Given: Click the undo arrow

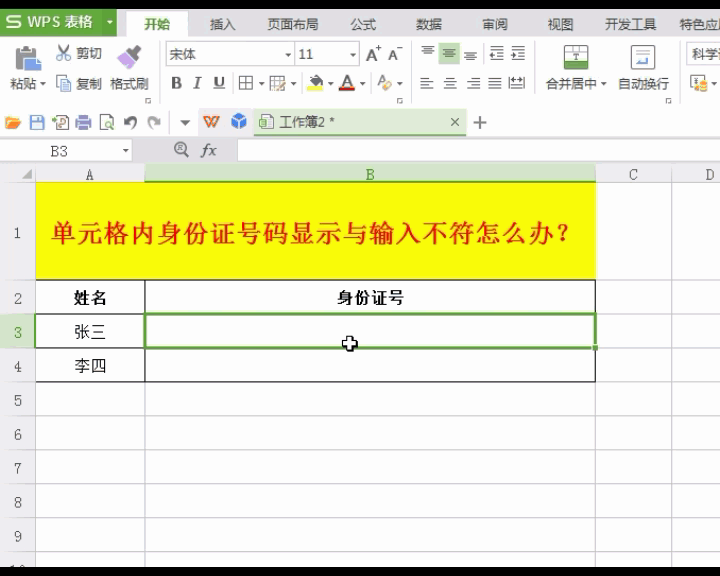Looking at the screenshot, I should [x=130, y=123].
